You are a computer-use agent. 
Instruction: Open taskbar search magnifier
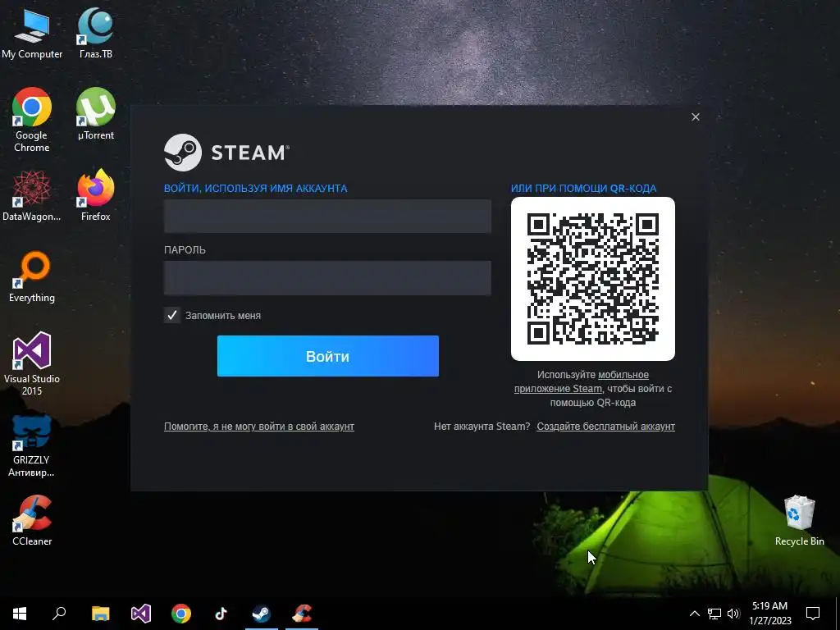[59, 614]
